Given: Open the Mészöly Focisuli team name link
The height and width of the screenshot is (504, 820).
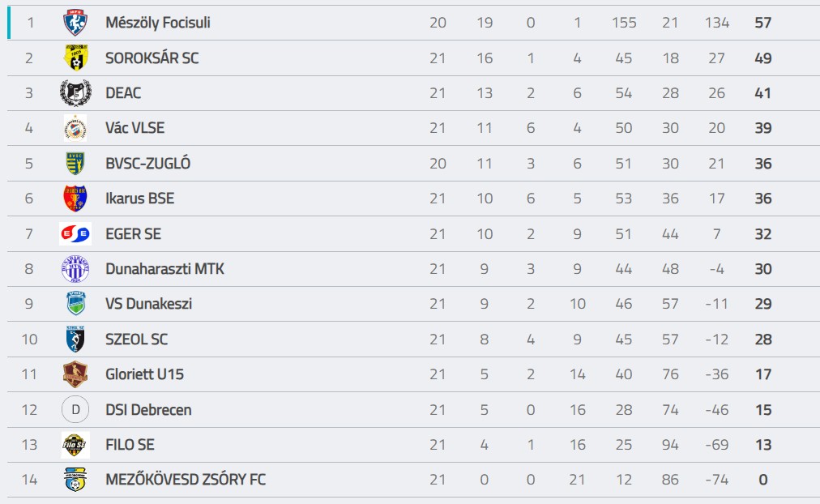Looking at the screenshot, I should [158, 23].
